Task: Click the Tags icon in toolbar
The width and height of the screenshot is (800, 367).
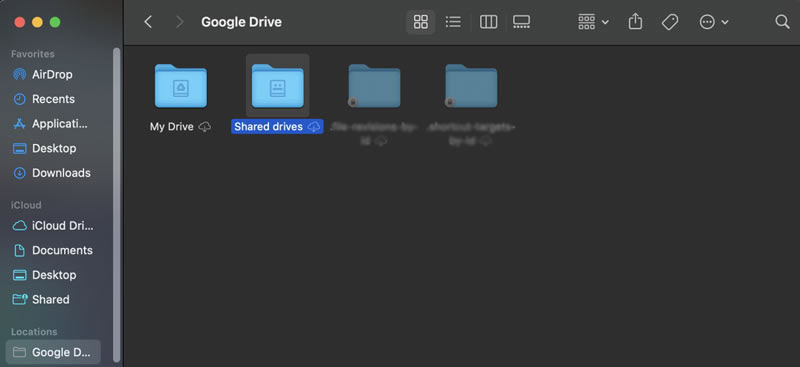Action: 670,22
